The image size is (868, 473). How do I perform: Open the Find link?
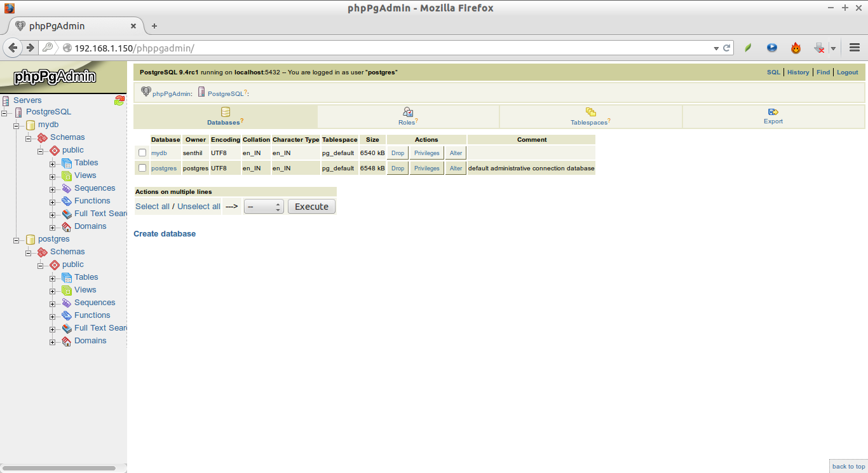[x=824, y=72]
